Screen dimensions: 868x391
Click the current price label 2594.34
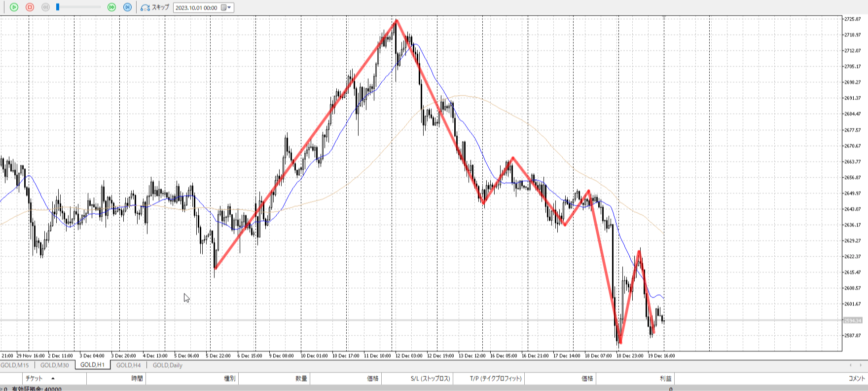point(852,320)
